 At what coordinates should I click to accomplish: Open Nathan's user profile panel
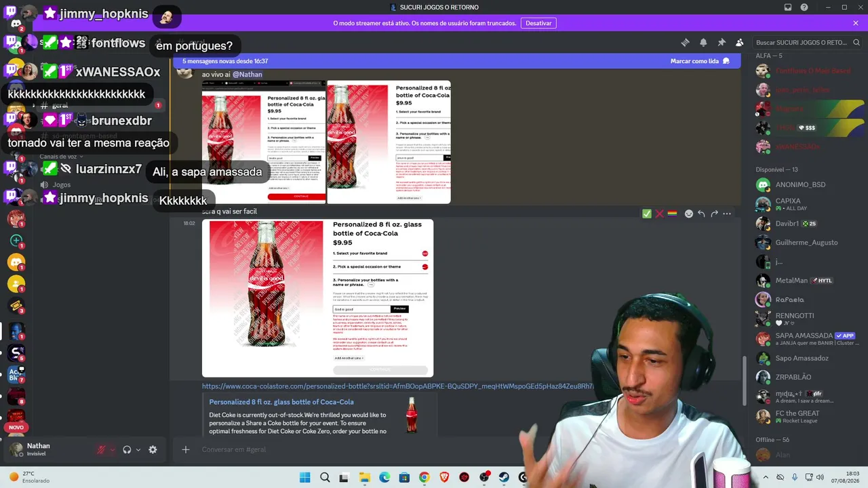click(x=37, y=449)
